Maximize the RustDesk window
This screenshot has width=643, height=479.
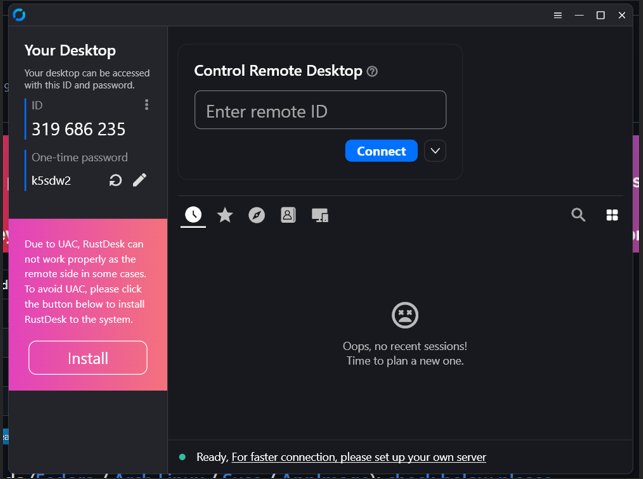coord(601,15)
